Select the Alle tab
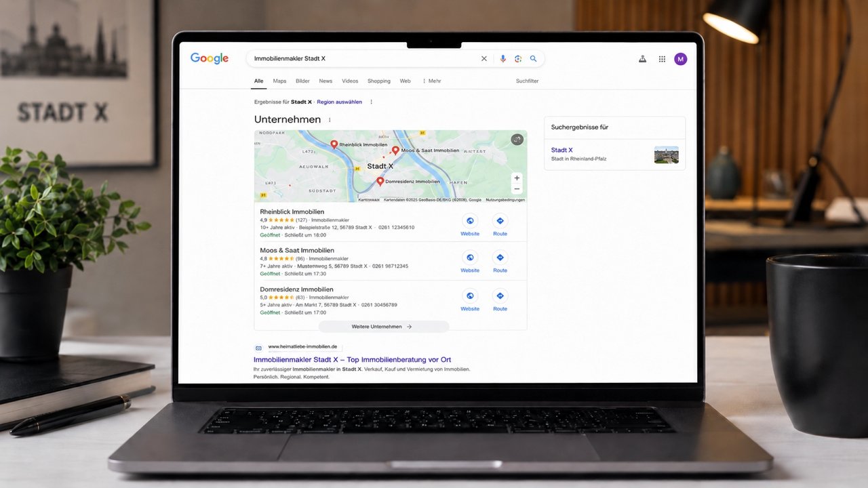The width and height of the screenshot is (868, 488). 258,81
